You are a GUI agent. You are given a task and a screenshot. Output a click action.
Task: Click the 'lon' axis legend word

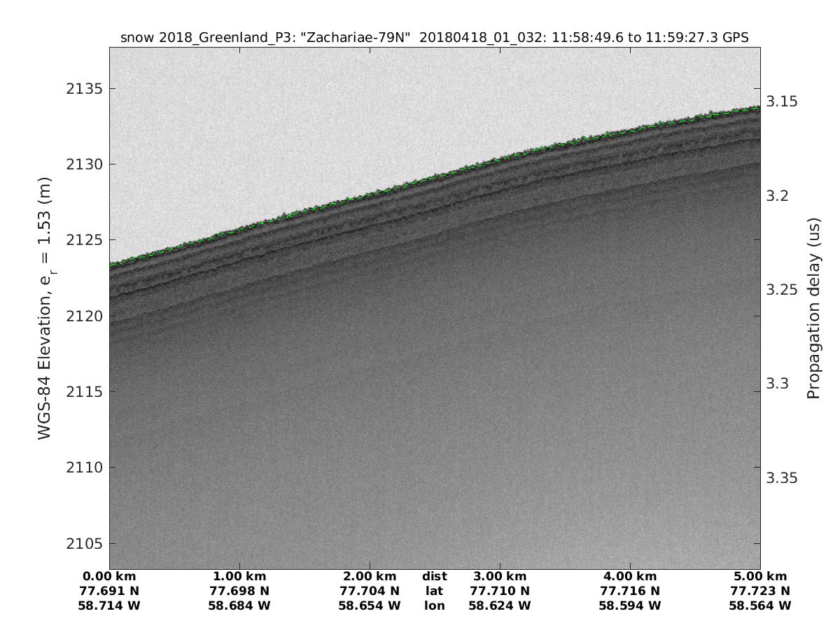pyautogui.click(x=435, y=605)
